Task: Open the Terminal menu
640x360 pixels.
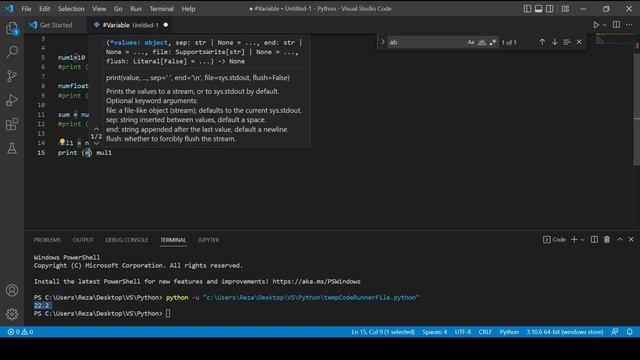Action: point(161,9)
